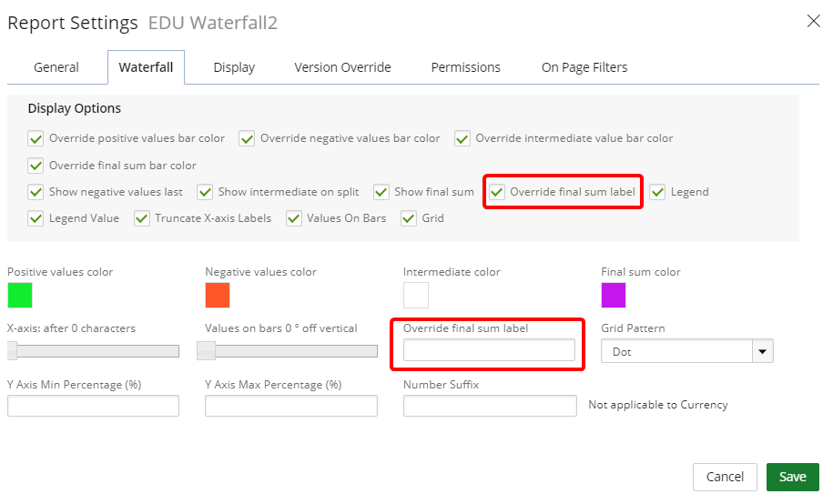Toggle Override final sum label checkbox

click(497, 192)
